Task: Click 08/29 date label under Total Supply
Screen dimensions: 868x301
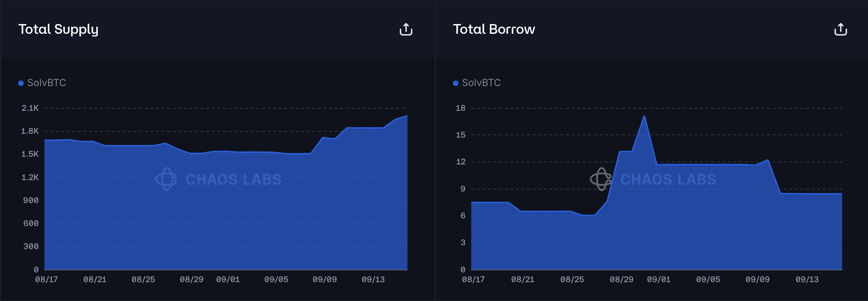Action: [191, 279]
